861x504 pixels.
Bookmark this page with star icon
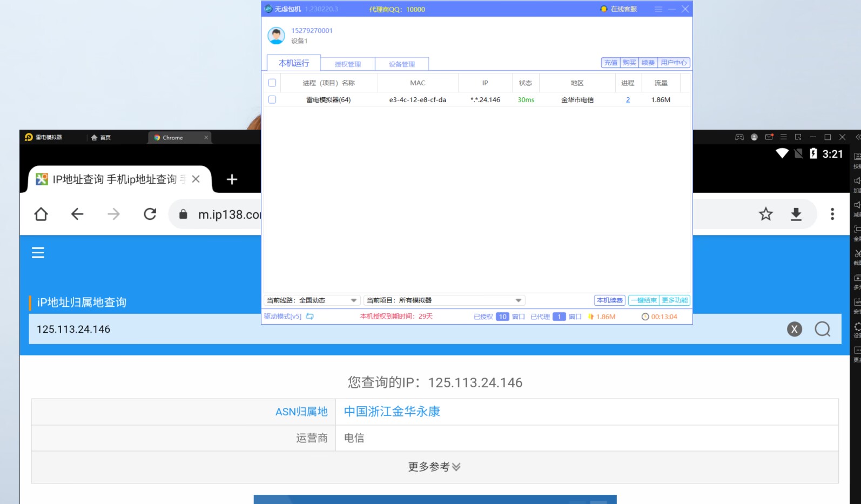[766, 214]
